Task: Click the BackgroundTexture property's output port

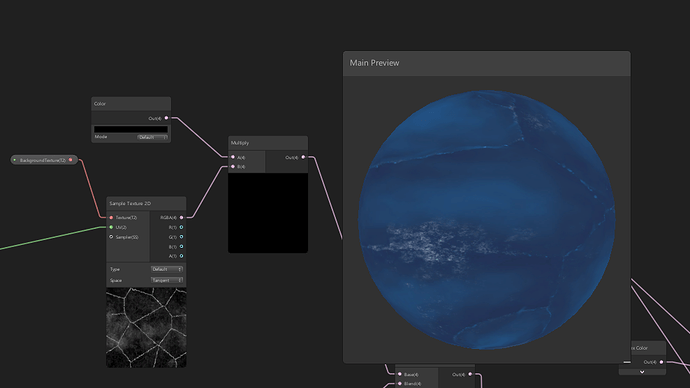Action: (x=70, y=160)
